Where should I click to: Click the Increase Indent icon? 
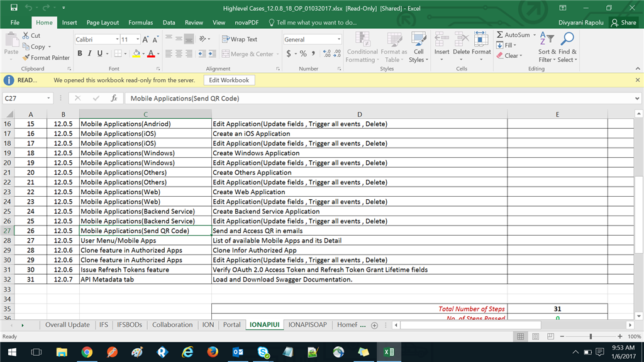(213, 53)
